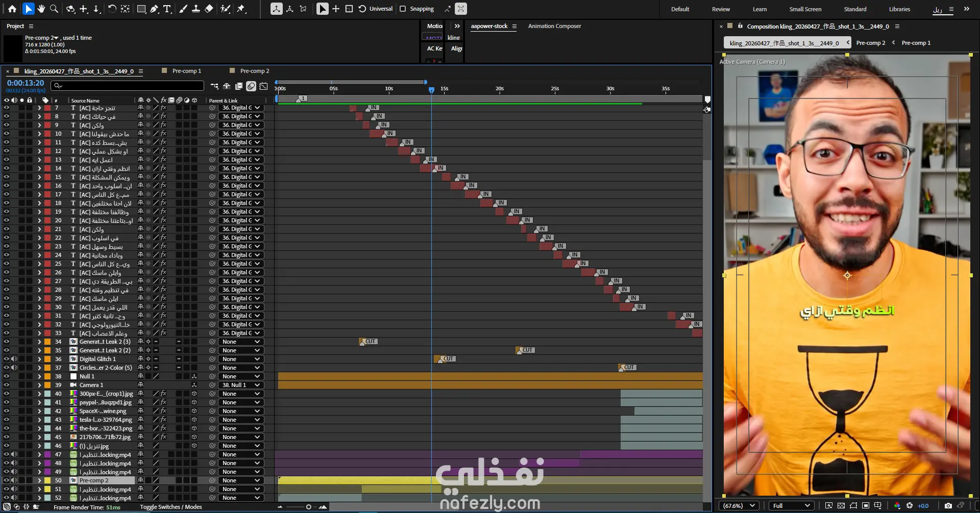
Task: Select the Puppet Pin tool
Action: [241, 9]
